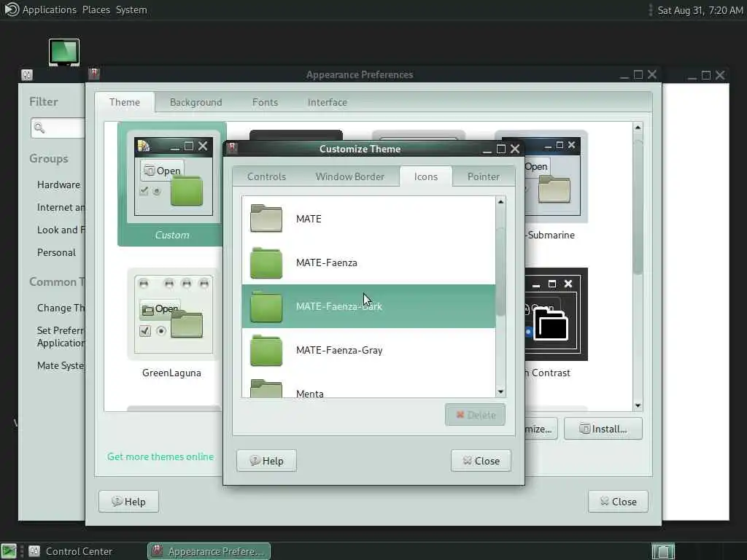The image size is (747, 560).
Task: Close the Customize Theme dialog with Close button
Action: 481,461
